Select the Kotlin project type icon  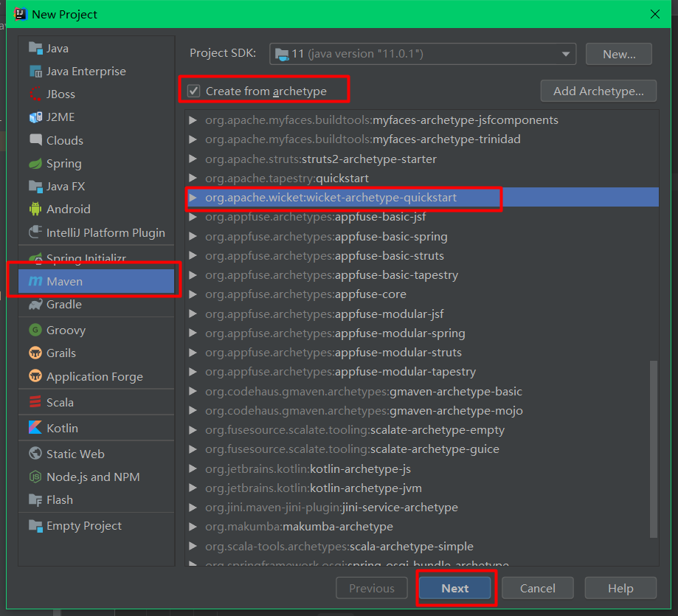point(35,428)
